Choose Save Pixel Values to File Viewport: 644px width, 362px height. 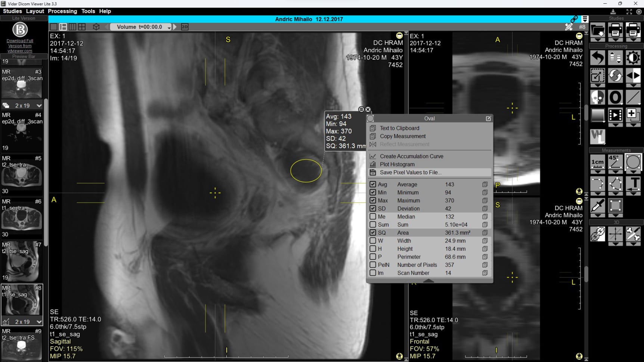coord(410,172)
